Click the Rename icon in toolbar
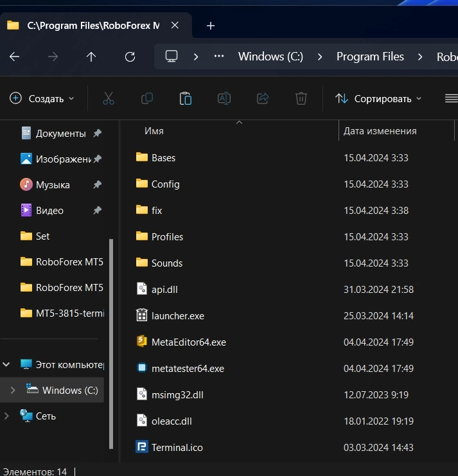This screenshot has width=458, height=476. (224, 99)
